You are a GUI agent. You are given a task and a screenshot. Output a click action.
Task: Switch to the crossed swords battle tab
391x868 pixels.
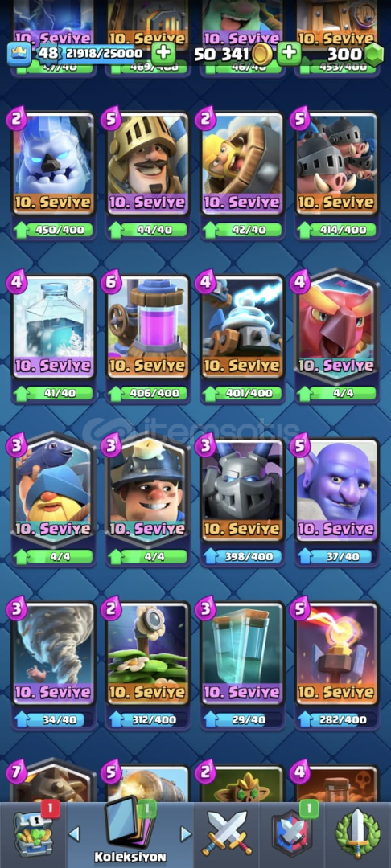point(227,834)
